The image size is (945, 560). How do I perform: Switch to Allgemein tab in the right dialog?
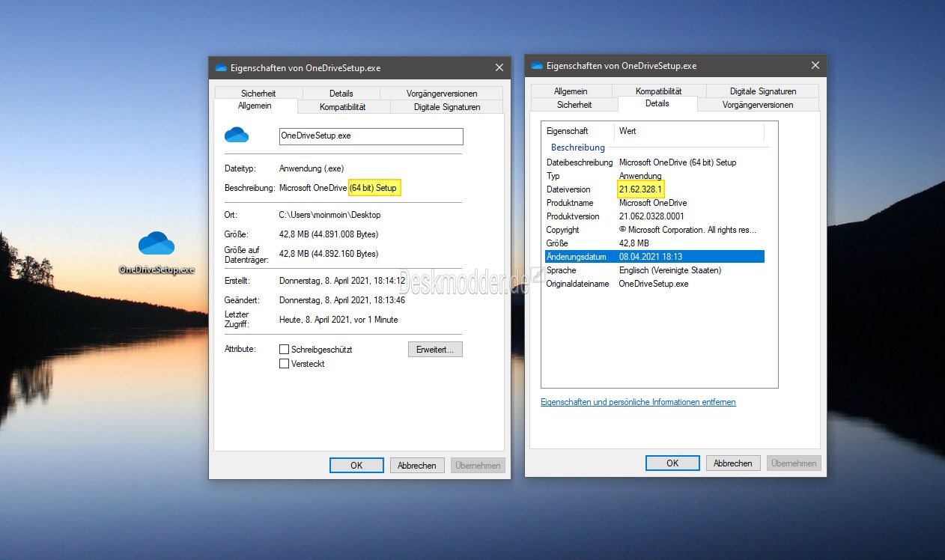pos(571,91)
